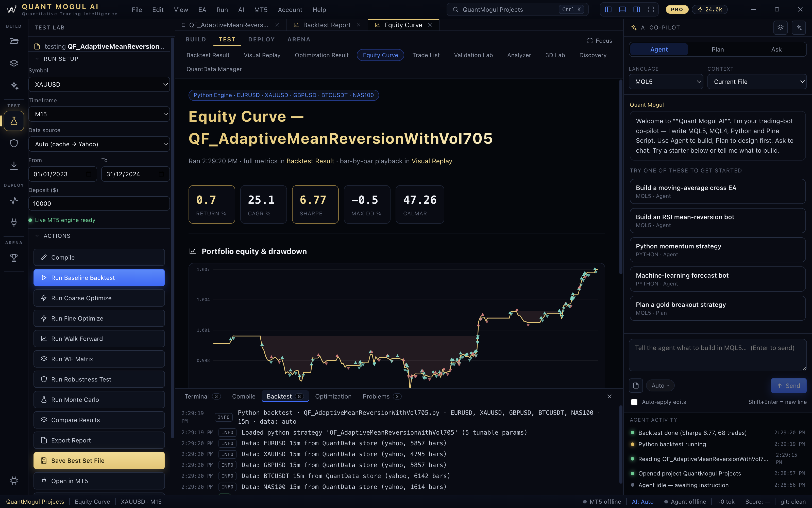Select the flask Test Lab sidebar icon
This screenshot has height=508, width=812.
click(14, 121)
